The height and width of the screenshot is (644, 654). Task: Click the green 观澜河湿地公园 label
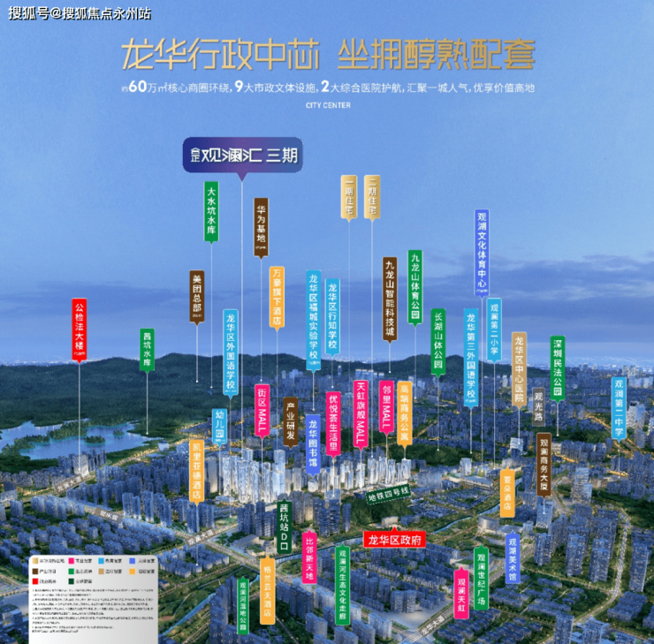click(243, 605)
